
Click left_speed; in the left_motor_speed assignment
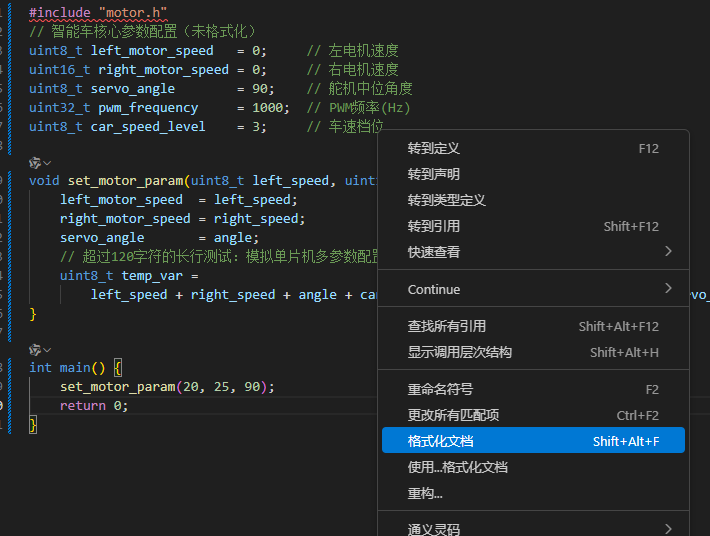256,200
